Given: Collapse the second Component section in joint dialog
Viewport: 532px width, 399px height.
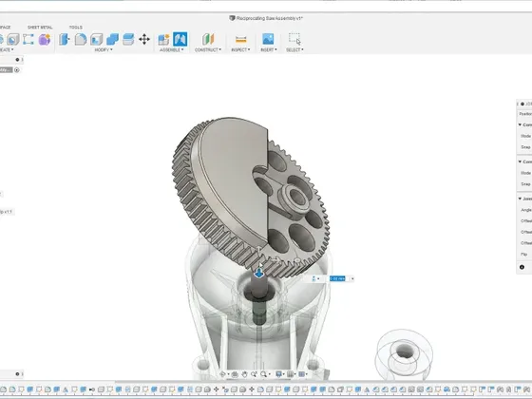Looking at the screenshot, I should click(520, 161).
